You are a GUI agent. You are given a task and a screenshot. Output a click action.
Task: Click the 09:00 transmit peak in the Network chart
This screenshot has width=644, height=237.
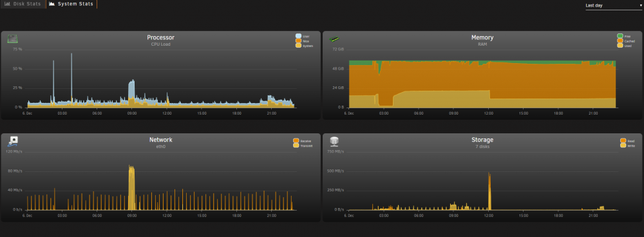[131, 187]
